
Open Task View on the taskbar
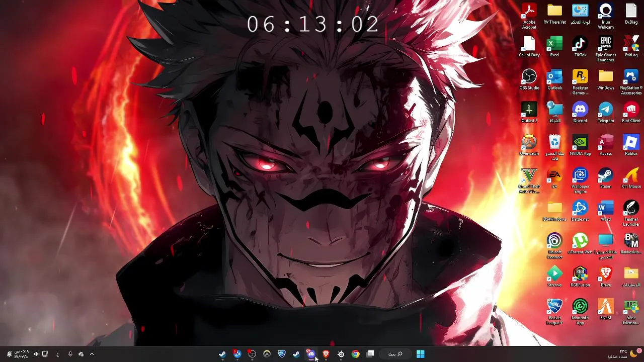coord(371,354)
